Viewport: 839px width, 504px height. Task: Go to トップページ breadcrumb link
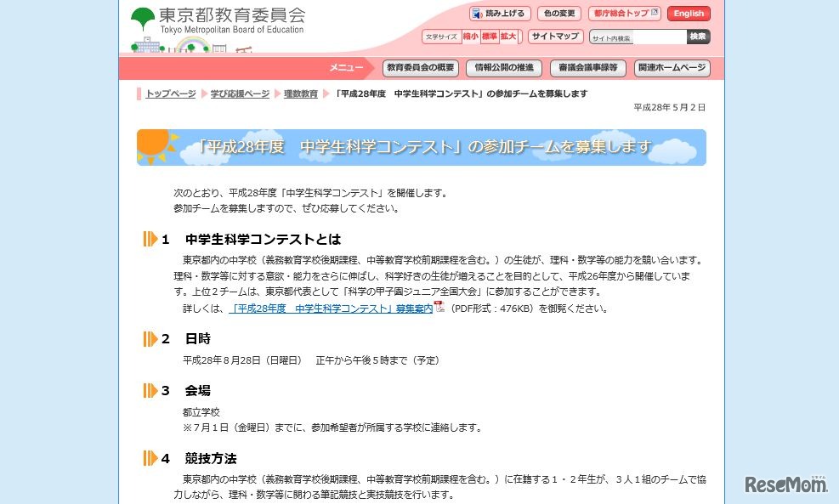(171, 93)
